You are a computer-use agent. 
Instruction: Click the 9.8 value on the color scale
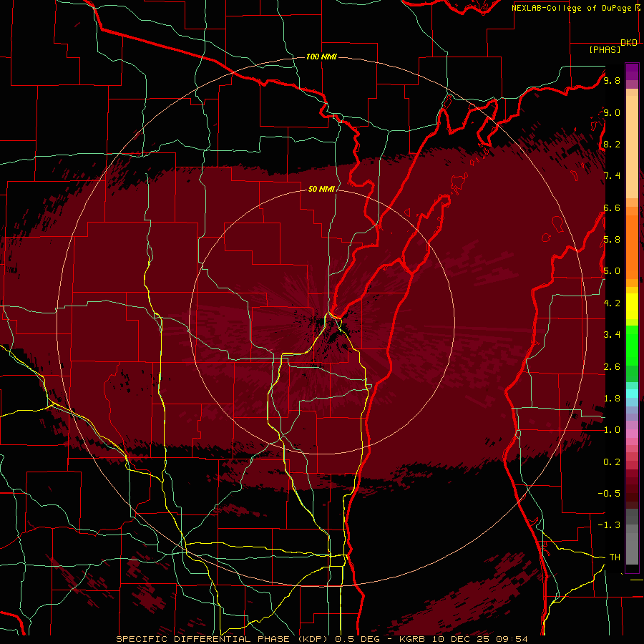612,81
